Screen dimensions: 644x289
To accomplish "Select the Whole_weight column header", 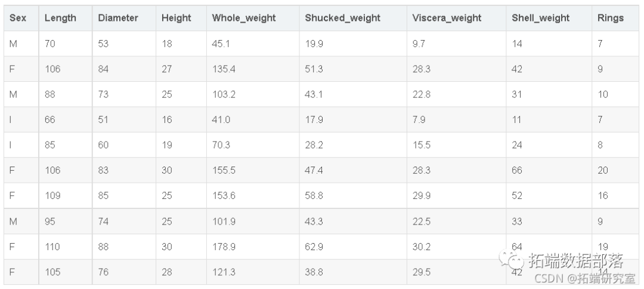I will 244,18.
